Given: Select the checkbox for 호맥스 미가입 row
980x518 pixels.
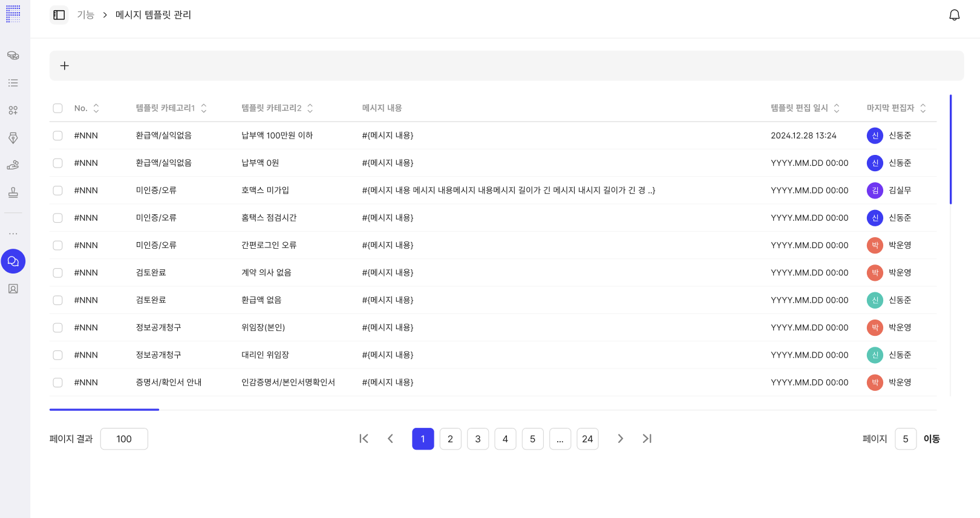Looking at the screenshot, I should click(x=58, y=191).
